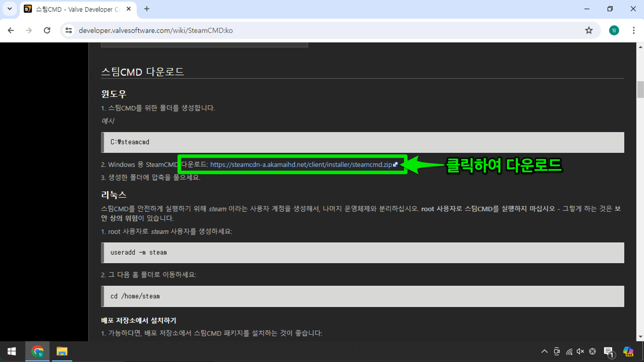Screen dimensions: 644x362
Task: Click the 예시 italic label
Action: 108,121
